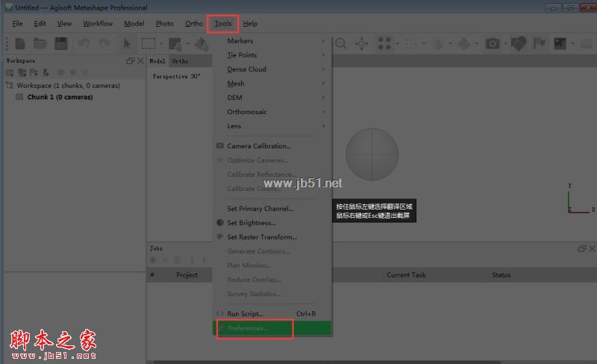Open dropdown arrow next to Show Images icon
Screen dimensions: 597x364
pyautogui.click(x=573, y=43)
